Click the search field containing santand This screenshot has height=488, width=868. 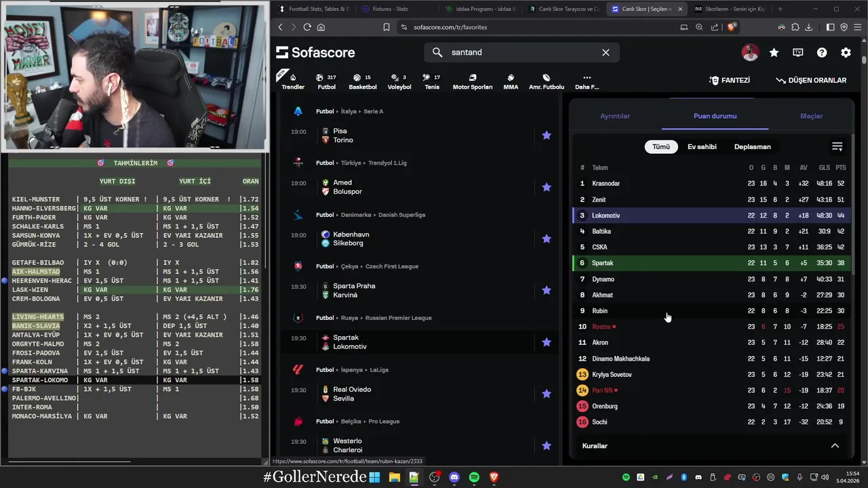521,52
